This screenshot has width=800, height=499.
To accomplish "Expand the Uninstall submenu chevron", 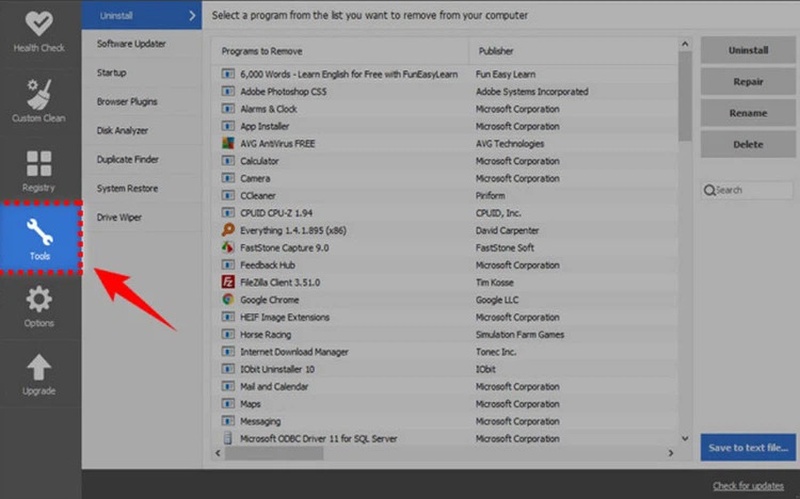I will point(192,15).
